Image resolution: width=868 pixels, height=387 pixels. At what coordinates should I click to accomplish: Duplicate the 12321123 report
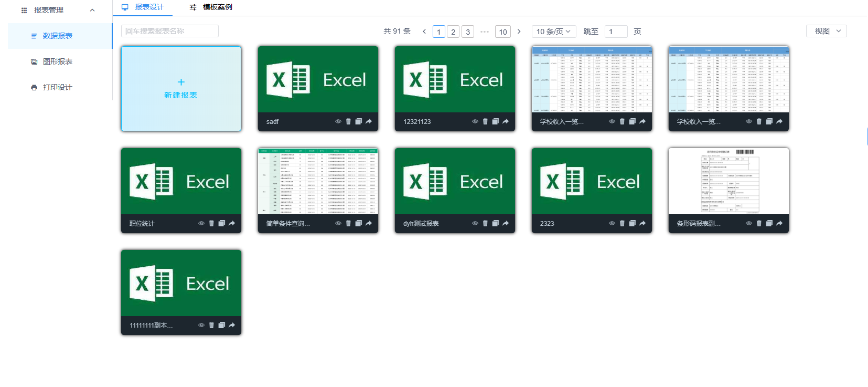coord(496,121)
